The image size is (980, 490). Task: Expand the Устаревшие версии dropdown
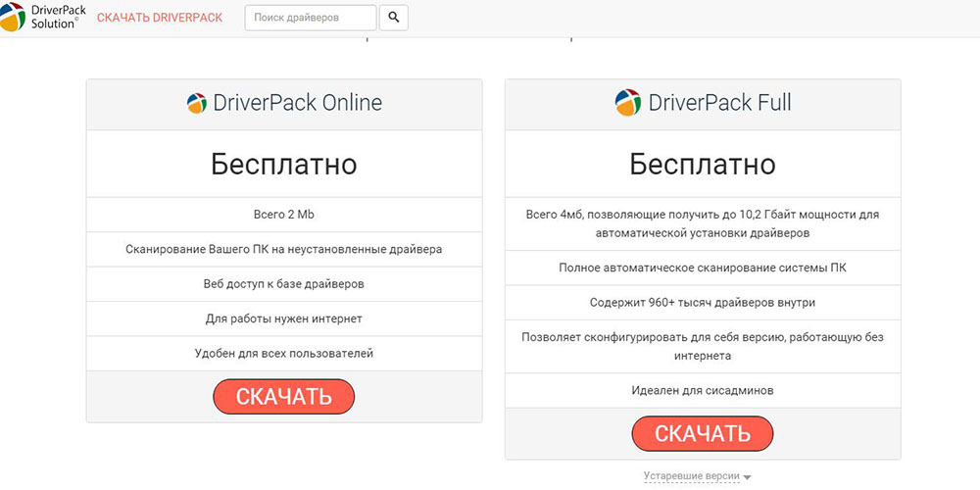[698, 476]
